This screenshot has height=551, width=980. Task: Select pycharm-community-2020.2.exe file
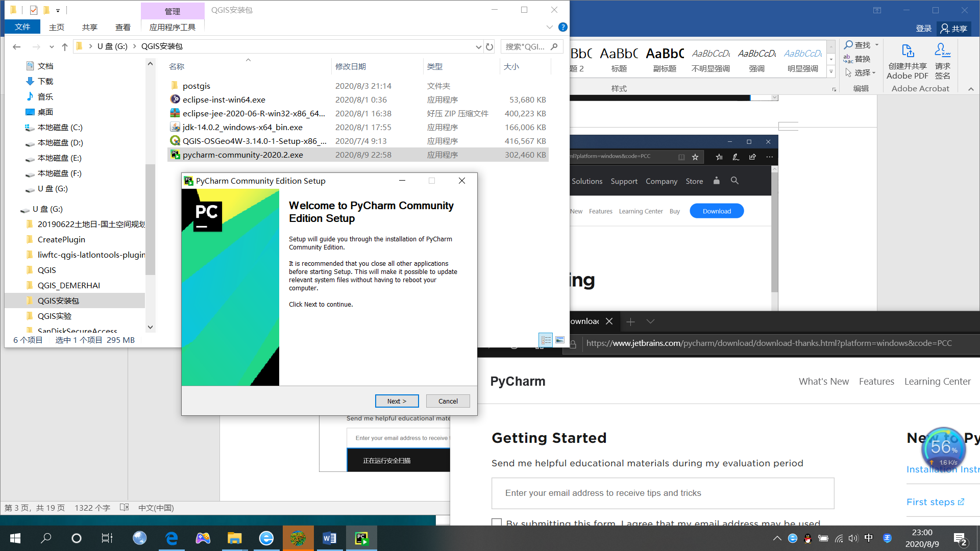point(243,155)
